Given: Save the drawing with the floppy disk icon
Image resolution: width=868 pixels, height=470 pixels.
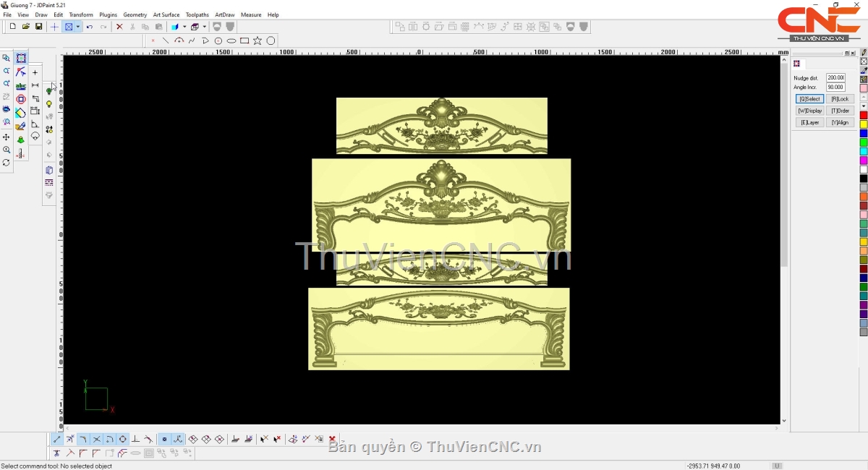Looking at the screenshot, I should pyautogui.click(x=38, y=27).
